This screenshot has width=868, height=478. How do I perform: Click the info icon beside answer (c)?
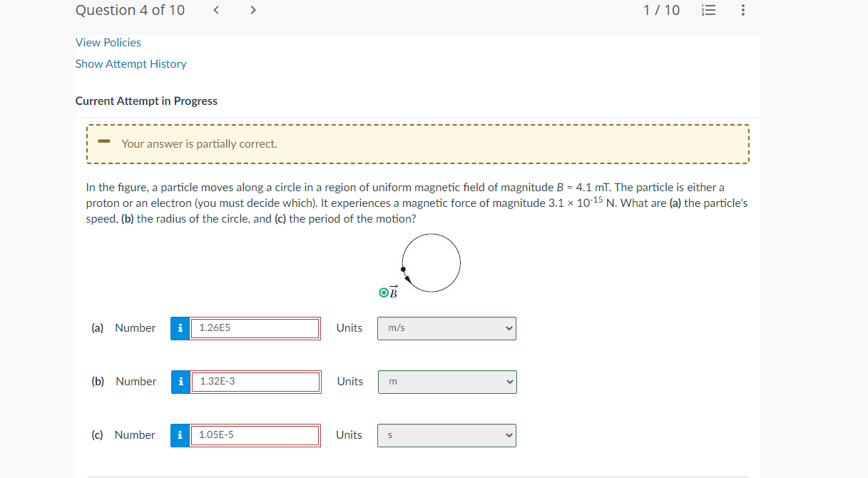(180, 435)
